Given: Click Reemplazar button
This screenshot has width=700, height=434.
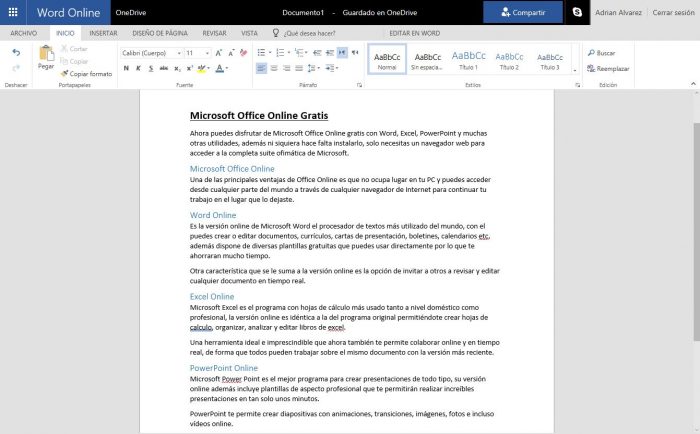Looking at the screenshot, I should 608,68.
